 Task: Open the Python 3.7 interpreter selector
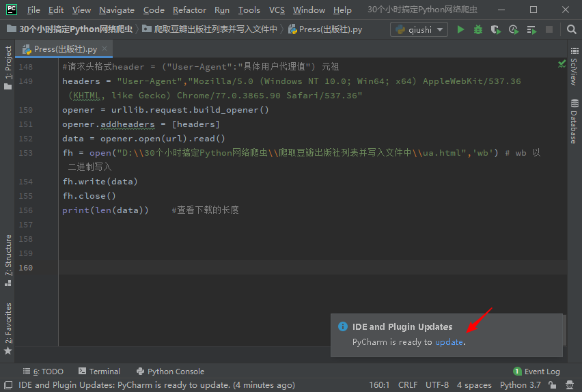pyautogui.click(x=520, y=385)
